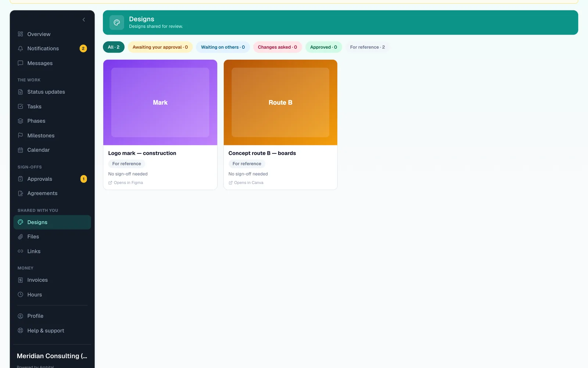Open 'Concept route B — boards' title

[x=262, y=153]
